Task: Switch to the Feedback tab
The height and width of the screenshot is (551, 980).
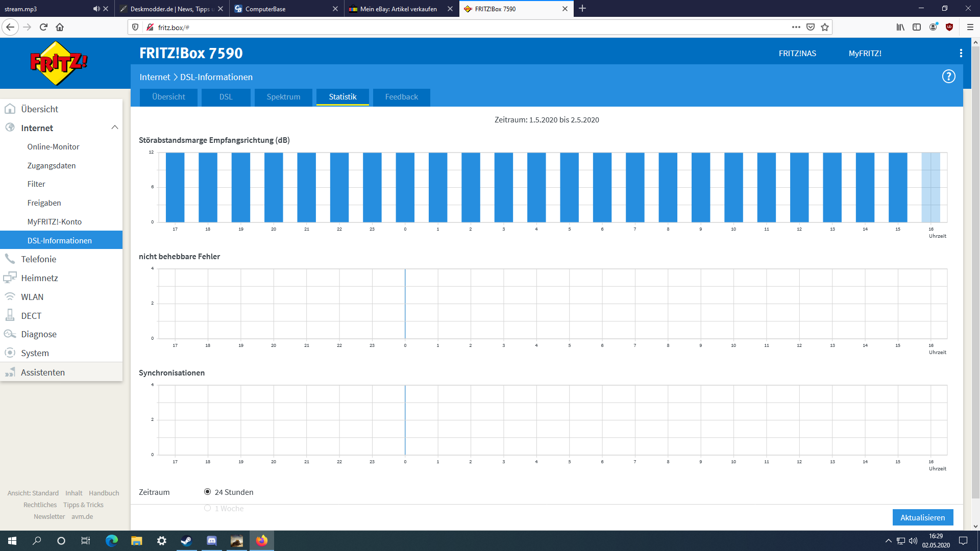Action: [x=401, y=97]
